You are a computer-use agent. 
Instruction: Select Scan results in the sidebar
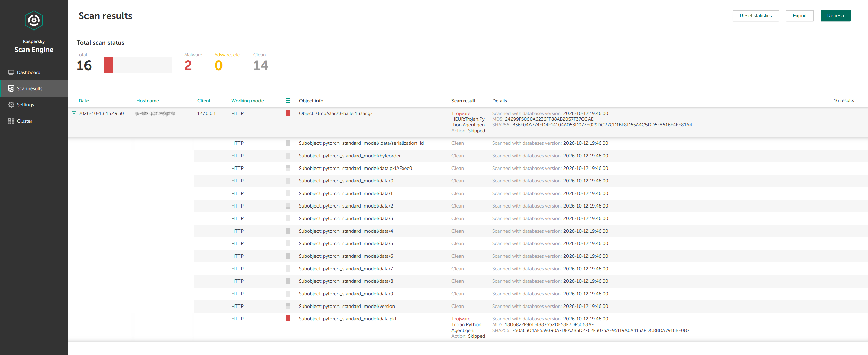34,88
